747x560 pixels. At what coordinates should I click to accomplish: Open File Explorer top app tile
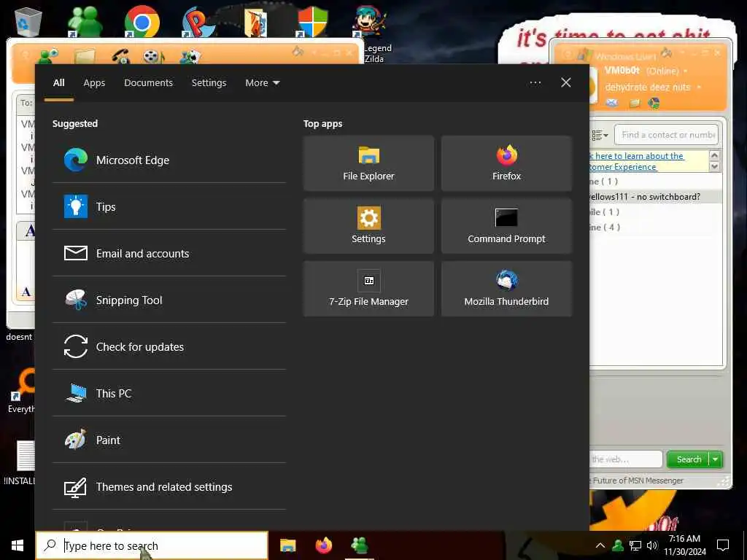(x=368, y=163)
